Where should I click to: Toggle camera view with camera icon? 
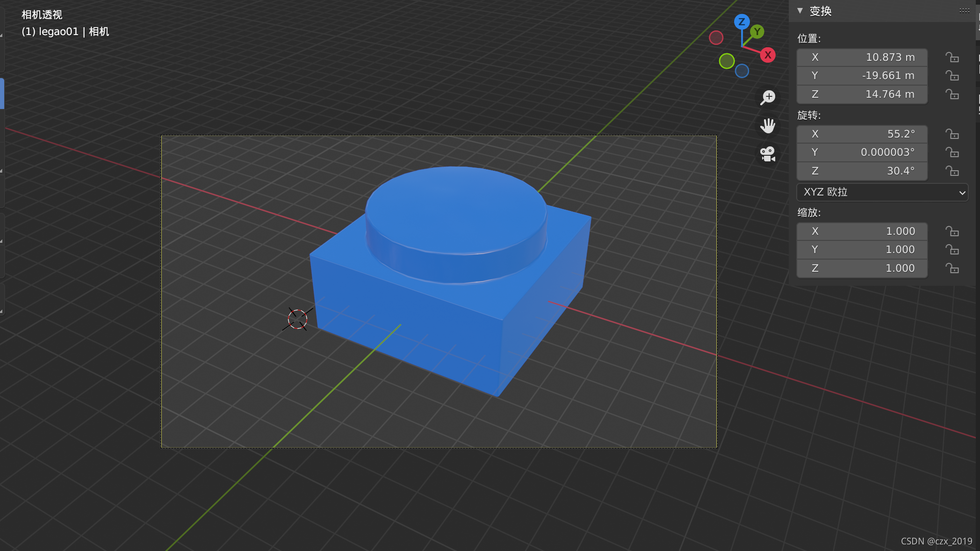click(768, 154)
